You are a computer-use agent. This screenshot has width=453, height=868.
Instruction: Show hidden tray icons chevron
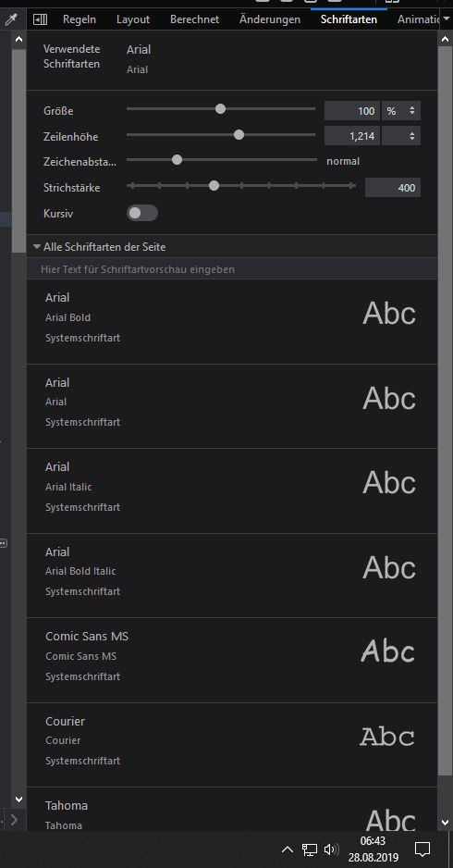click(288, 849)
